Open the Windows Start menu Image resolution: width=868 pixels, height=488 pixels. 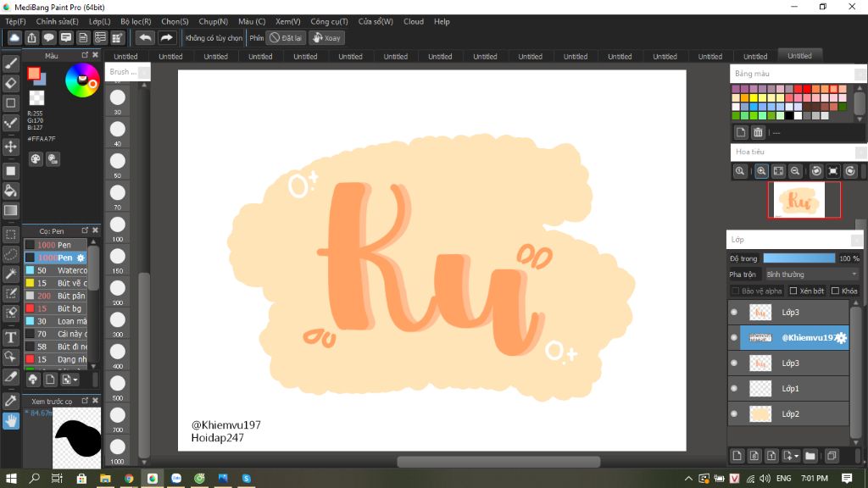click(11, 478)
